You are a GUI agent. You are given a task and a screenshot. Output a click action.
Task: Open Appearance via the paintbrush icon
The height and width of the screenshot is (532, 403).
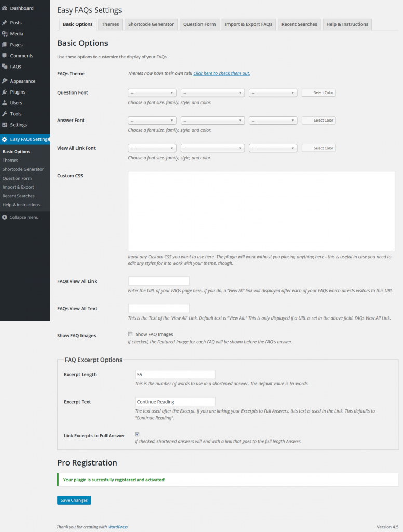[x=5, y=81]
